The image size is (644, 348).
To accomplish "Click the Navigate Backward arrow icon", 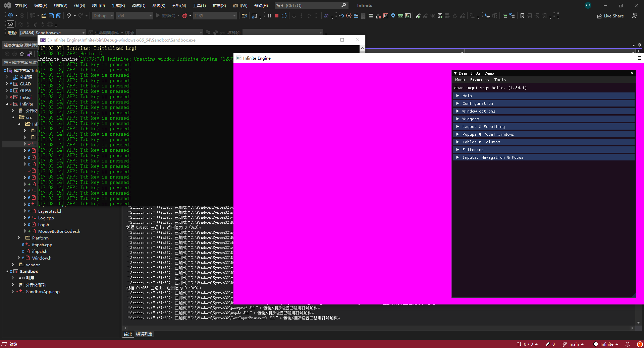I will pos(10,16).
